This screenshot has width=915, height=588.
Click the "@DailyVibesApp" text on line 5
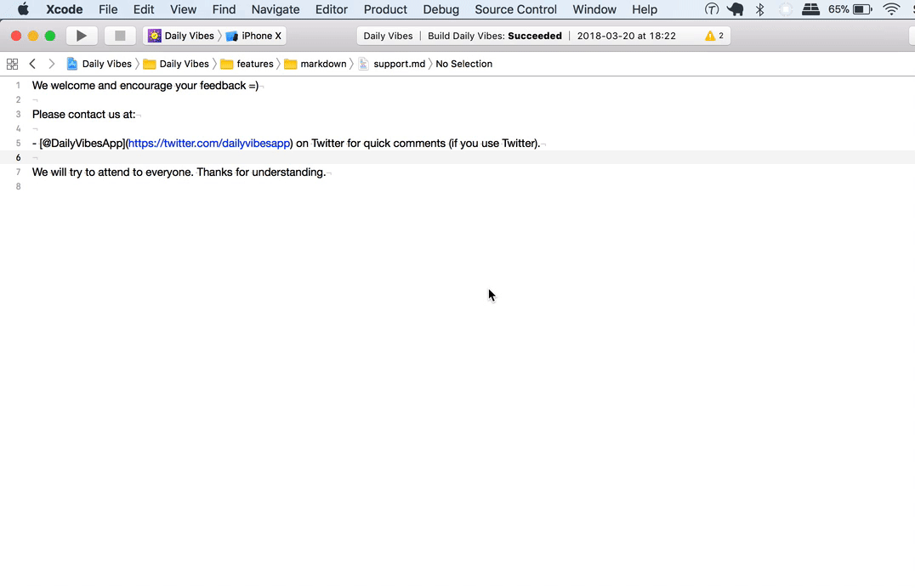point(82,143)
